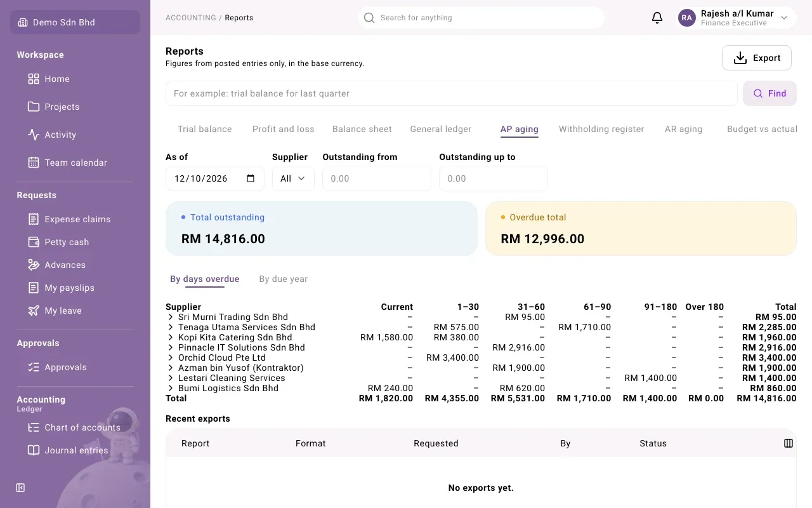812x508 pixels.
Task: Click the Petty cash wallet icon
Action: (34, 242)
